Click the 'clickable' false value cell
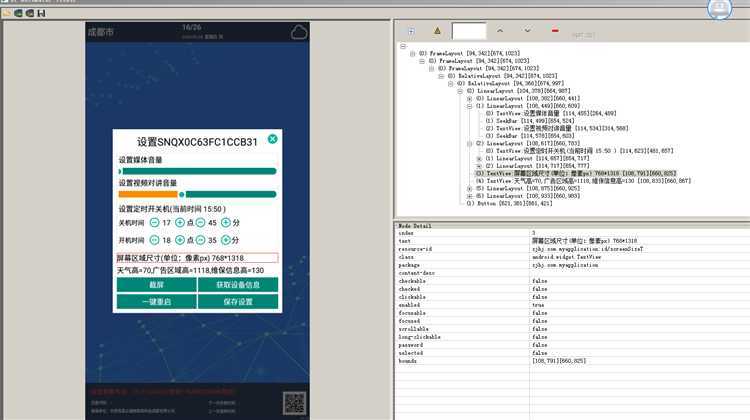The image size is (750, 420). click(540, 297)
